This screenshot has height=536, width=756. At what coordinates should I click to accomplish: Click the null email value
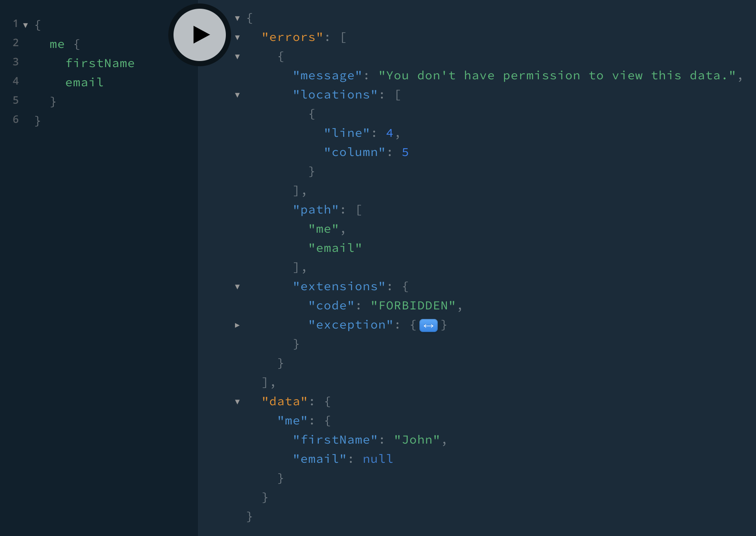pyautogui.click(x=378, y=459)
